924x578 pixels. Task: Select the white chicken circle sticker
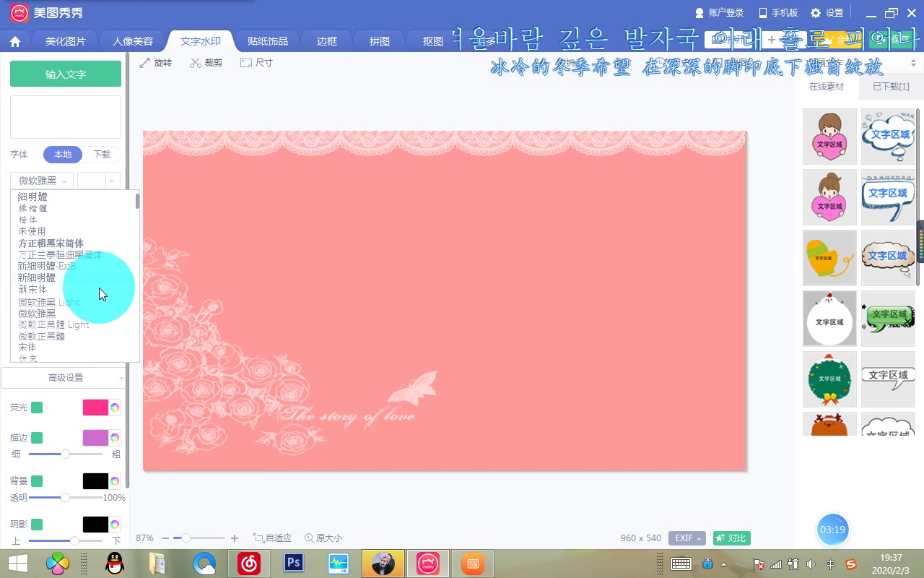coord(829,319)
